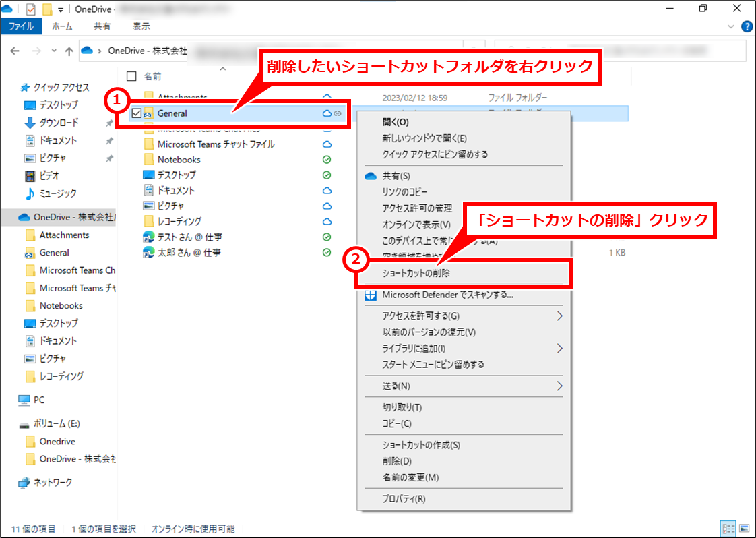Viewport: 756px width, 538px height.
Task: Open the ファイル tab
Action: (21, 26)
